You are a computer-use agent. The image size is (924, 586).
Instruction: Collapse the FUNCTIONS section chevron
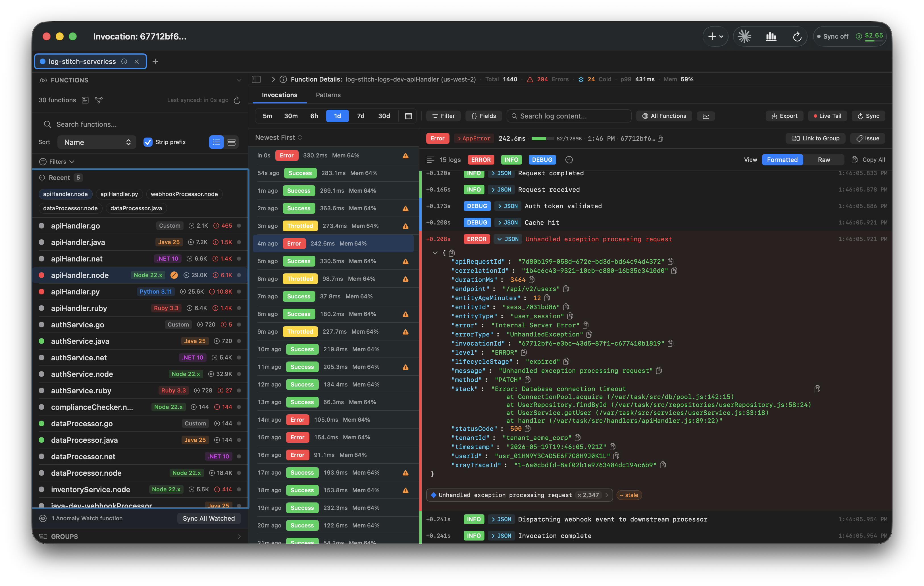239,80
